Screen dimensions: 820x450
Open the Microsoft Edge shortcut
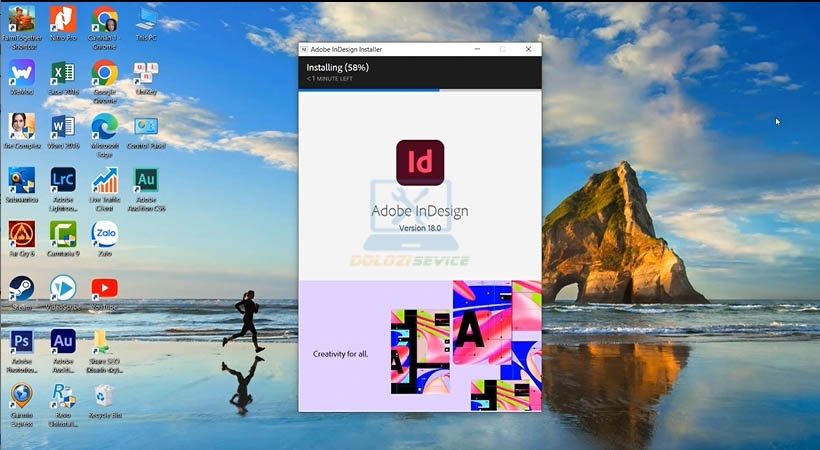click(105, 127)
